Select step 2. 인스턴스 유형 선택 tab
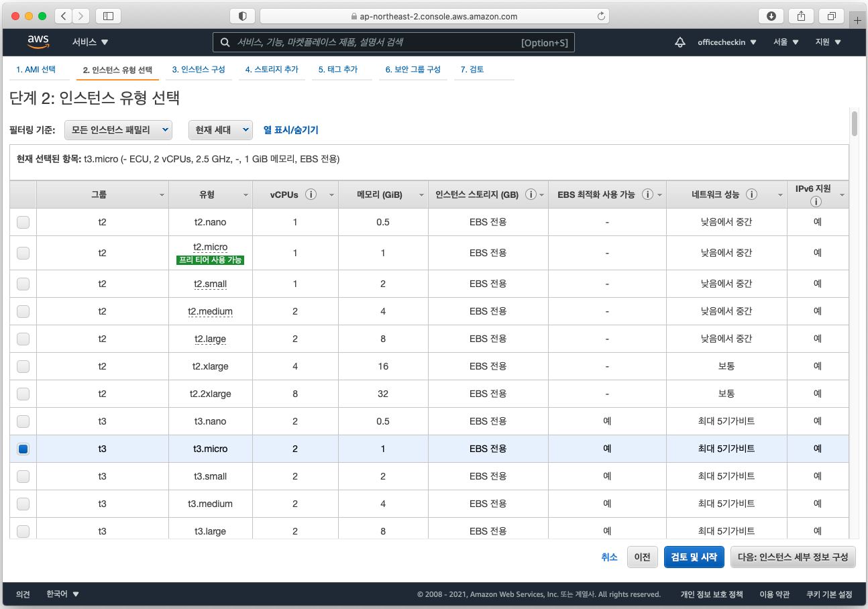This screenshot has width=868, height=609. coord(117,70)
